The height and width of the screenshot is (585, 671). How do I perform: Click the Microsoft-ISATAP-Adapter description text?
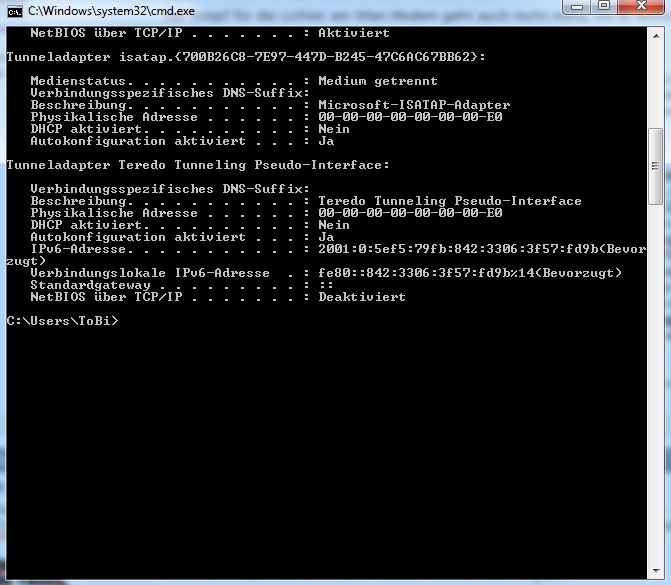click(x=414, y=105)
